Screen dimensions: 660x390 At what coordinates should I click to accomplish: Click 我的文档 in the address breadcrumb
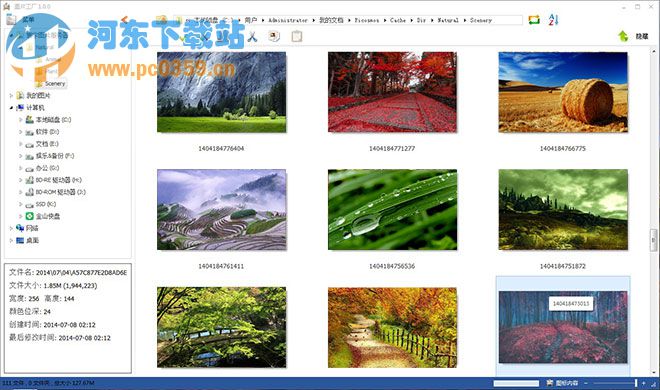(331, 20)
